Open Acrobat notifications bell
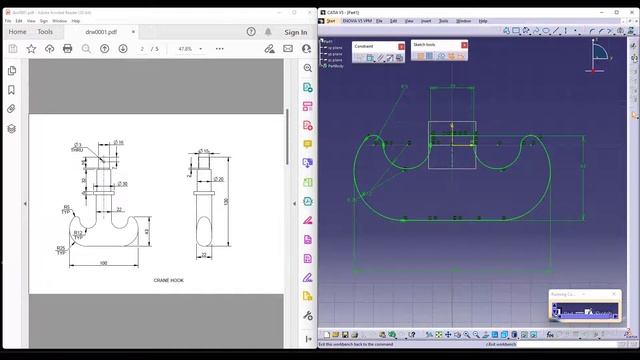This screenshot has height=360, width=640. point(268,32)
